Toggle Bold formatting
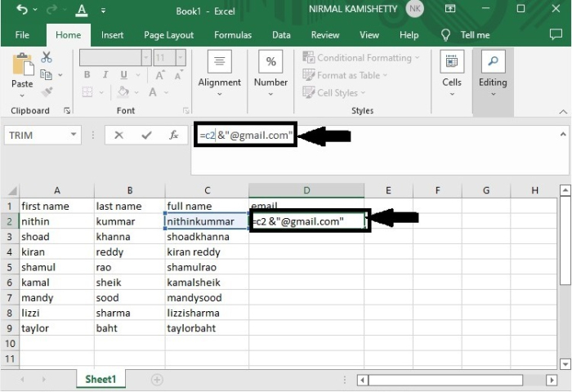 pyautogui.click(x=87, y=75)
